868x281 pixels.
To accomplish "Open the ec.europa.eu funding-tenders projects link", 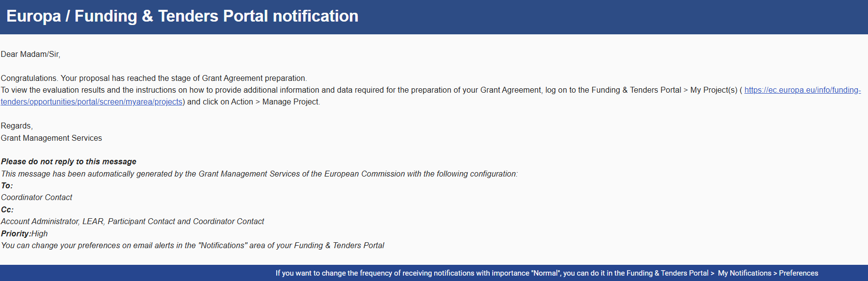I will pyautogui.click(x=802, y=90).
